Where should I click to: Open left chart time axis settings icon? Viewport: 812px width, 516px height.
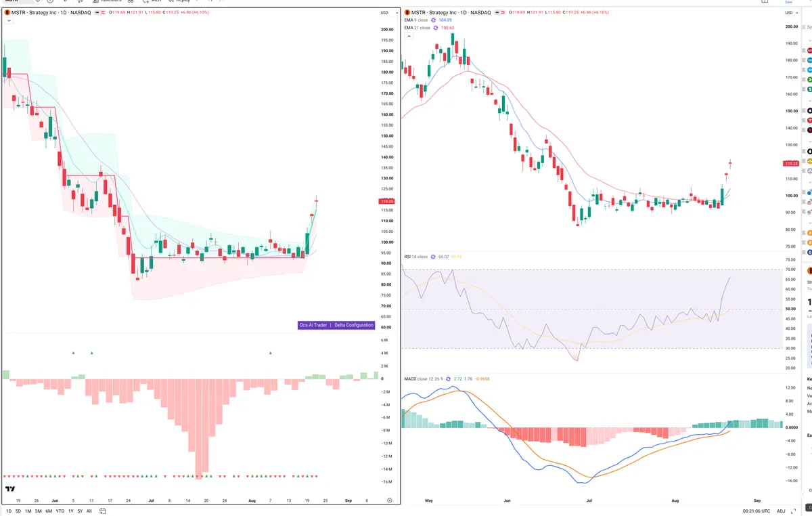tap(389, 500)
